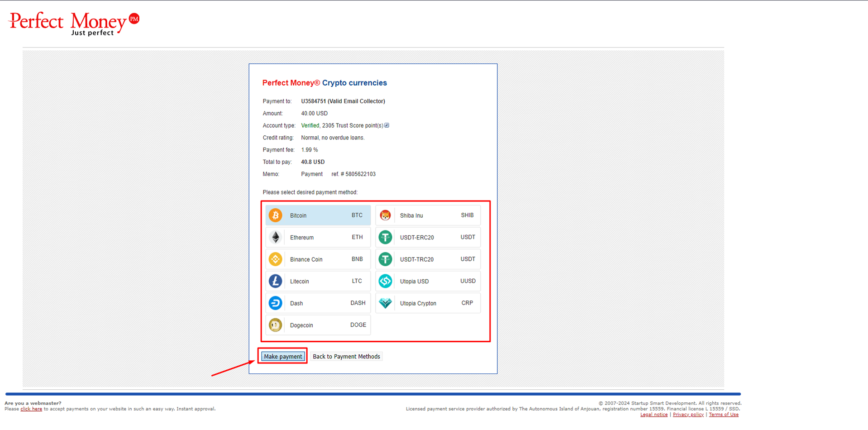This screenshot has width=868, height=430.
Task: Click the memo 'ref. # 5805622103'
Action: click(x=353, y=174)
